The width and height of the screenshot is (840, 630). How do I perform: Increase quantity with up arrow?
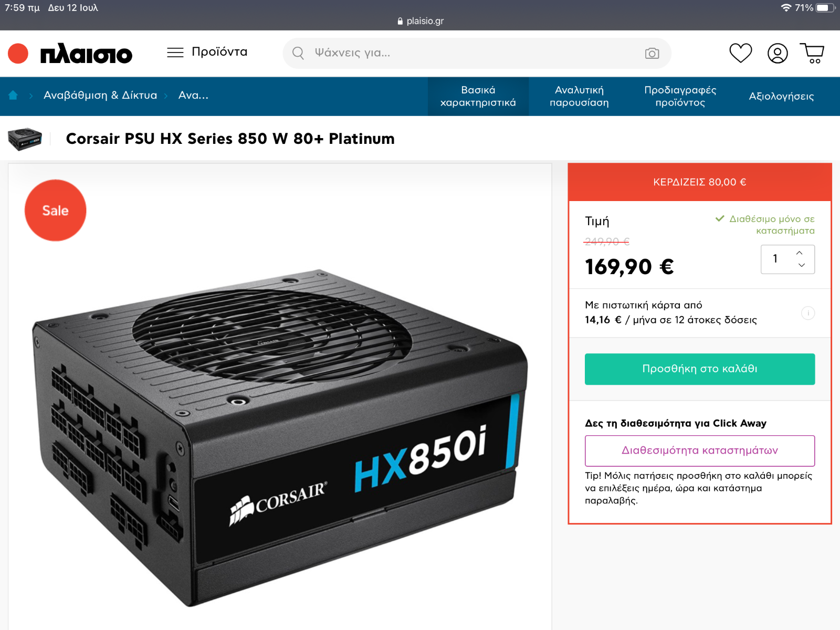click(800, 253)
